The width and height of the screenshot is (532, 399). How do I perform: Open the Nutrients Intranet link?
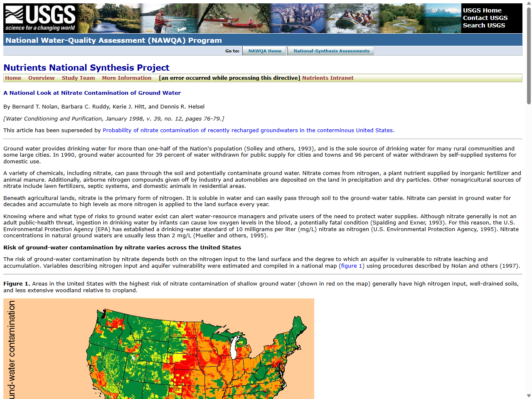pyautogui.click(x=328, y=78)
